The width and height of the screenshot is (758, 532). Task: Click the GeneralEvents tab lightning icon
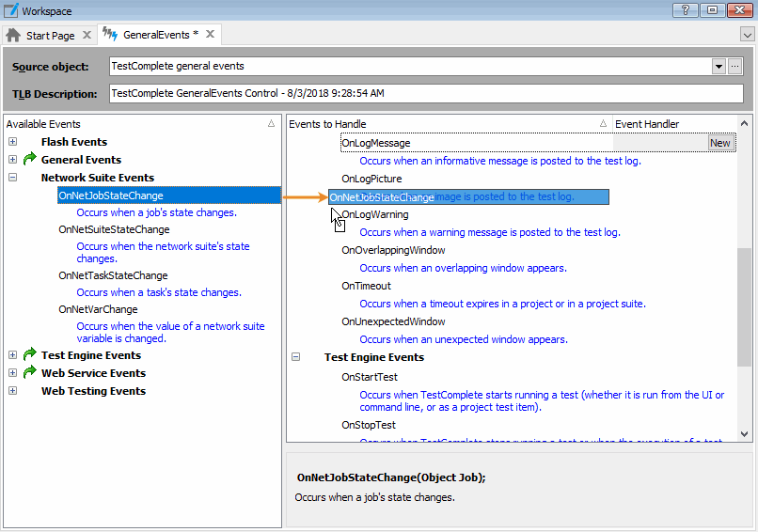(111, 35)
